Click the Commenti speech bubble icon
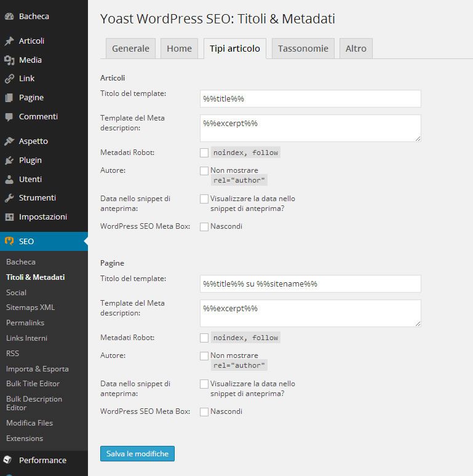Viewport: 473px width, 476px height. pos(9,117)
